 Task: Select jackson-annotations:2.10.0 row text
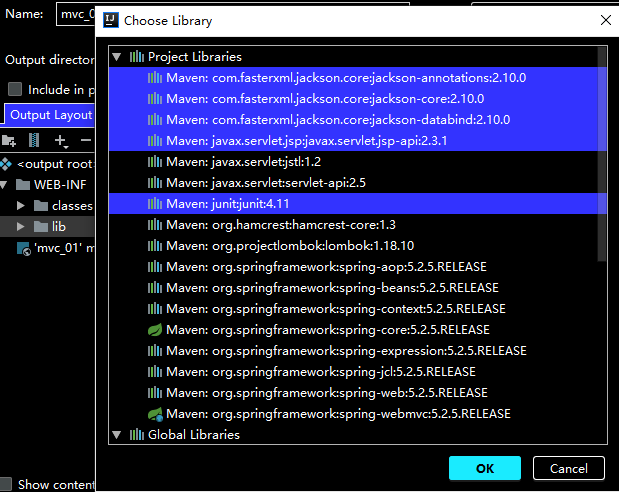pos(346,78)
